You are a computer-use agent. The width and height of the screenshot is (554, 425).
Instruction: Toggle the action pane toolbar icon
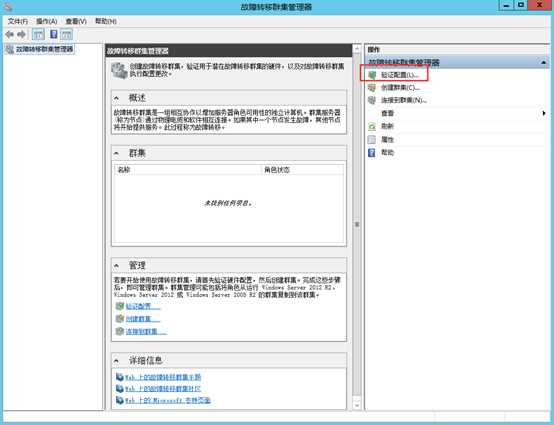(x=66, y=34)
